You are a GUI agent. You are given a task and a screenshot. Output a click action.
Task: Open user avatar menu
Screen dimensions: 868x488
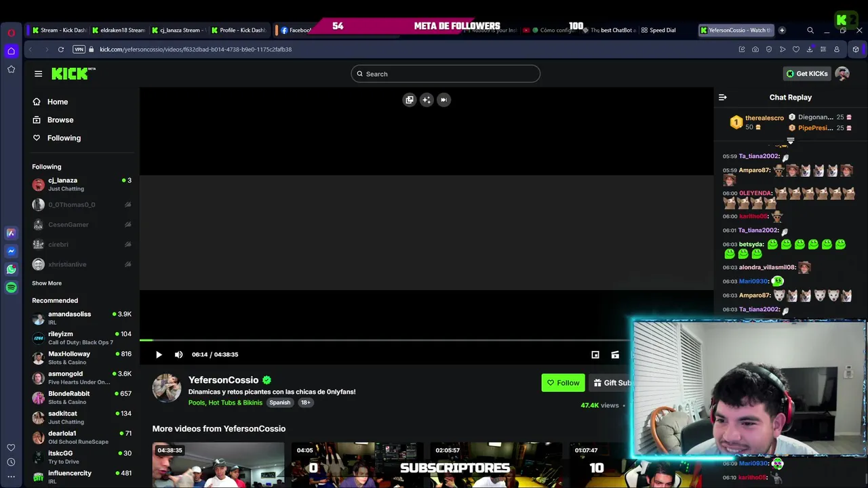pos(842,73)
